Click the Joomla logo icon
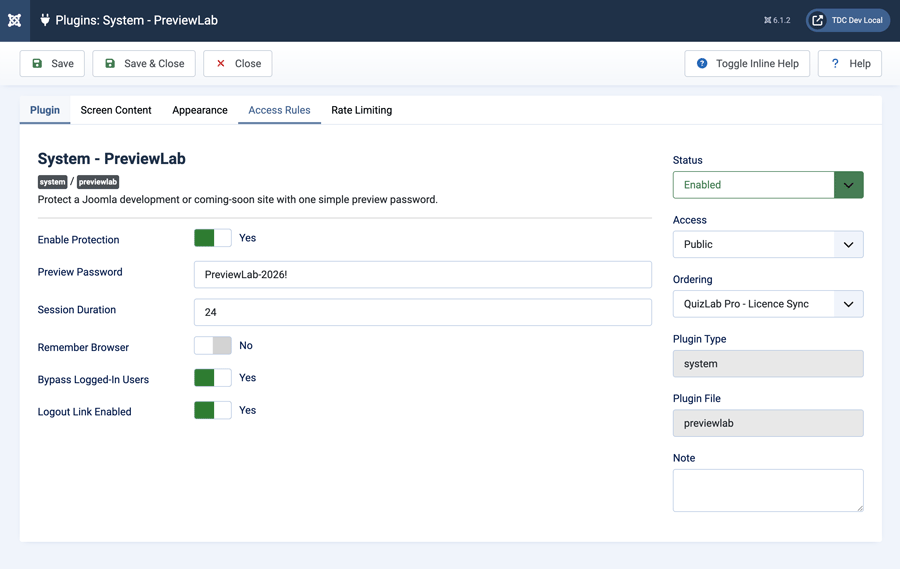Image resolution: width=900 pixels, height=569 pixels. (14, 20)
